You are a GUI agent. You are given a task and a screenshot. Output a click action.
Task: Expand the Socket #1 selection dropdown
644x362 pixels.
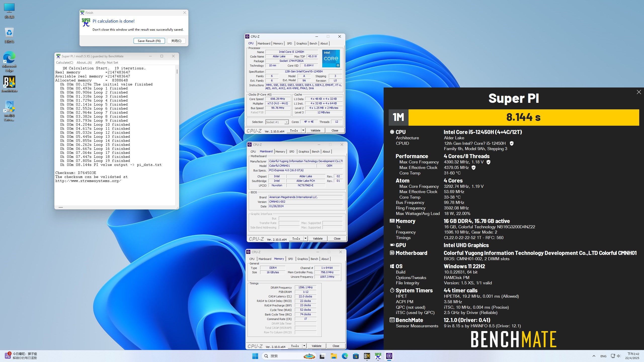click(286, 122)
